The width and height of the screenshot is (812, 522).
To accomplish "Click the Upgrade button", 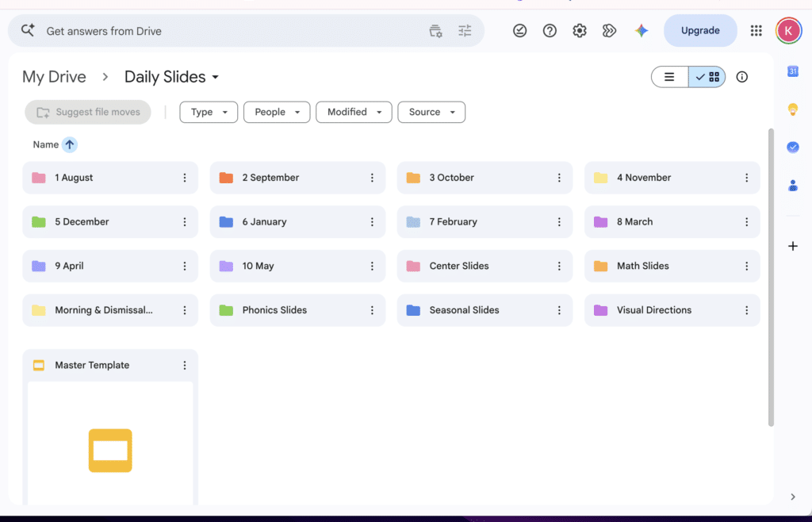I will pos(700,31).
